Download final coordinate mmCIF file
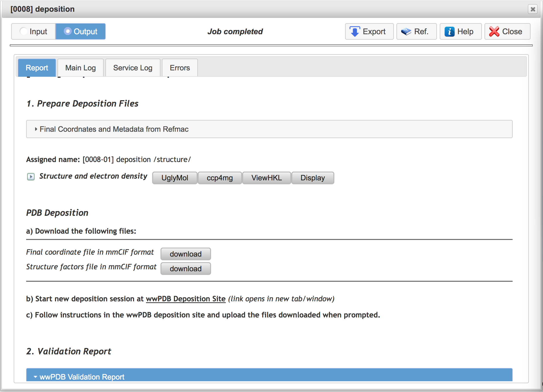The image size is (543, 392). point(186,254)
